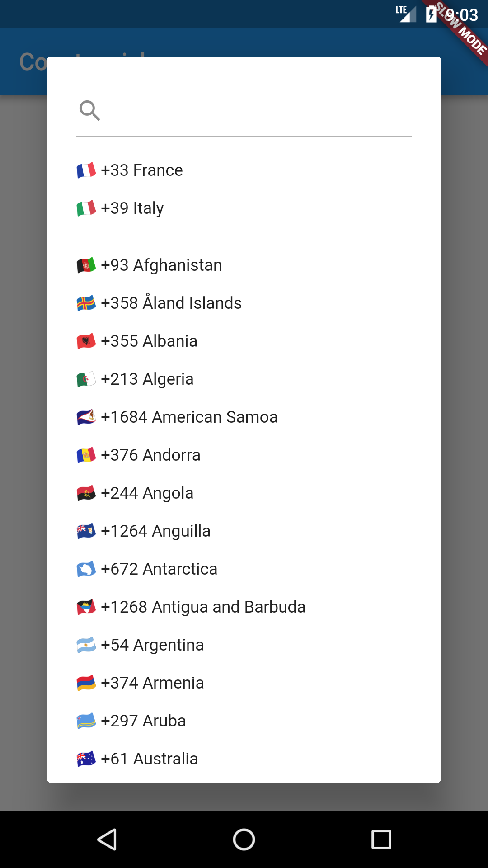This screenshot has width=488, height=868.
Task: Tap the Android home button
Action: point(244,840)
